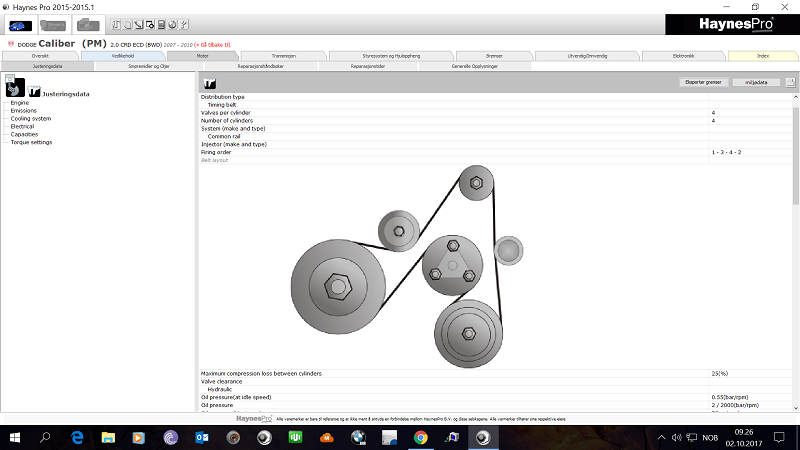This screenshot has width=800, height=450.
Task: Open the Reparasjonstider sub-tab
Action: pyautogui.click(x=368, y=66)
